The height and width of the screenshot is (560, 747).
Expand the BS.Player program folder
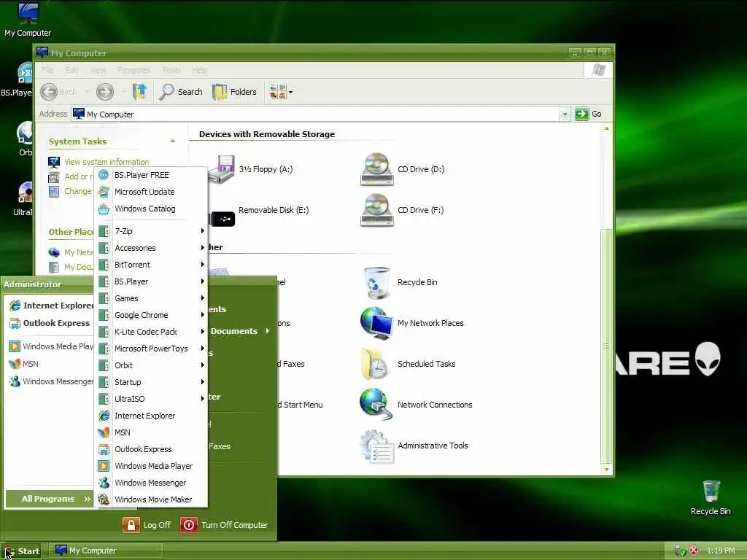(152, 281)
